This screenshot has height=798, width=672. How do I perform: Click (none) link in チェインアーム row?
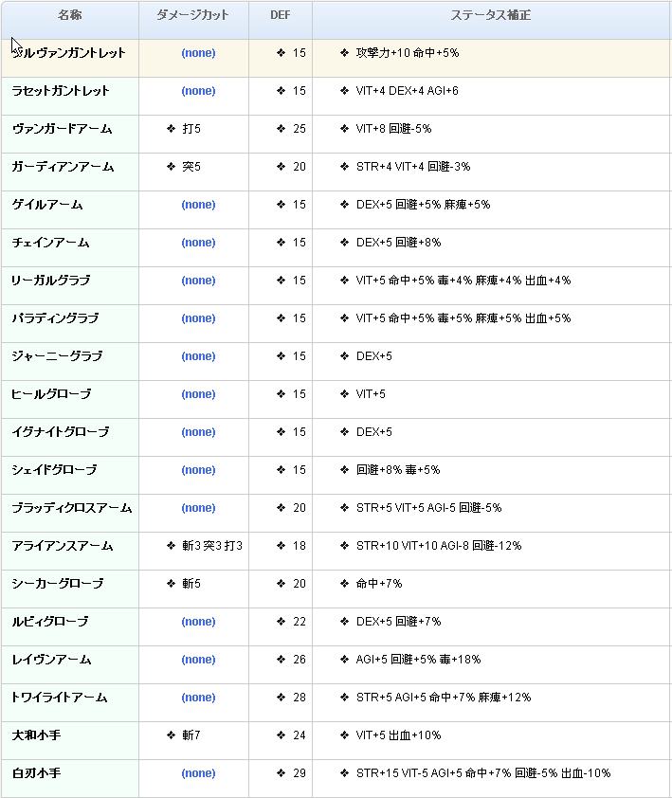pyautogui.click(x=198, y=243)
